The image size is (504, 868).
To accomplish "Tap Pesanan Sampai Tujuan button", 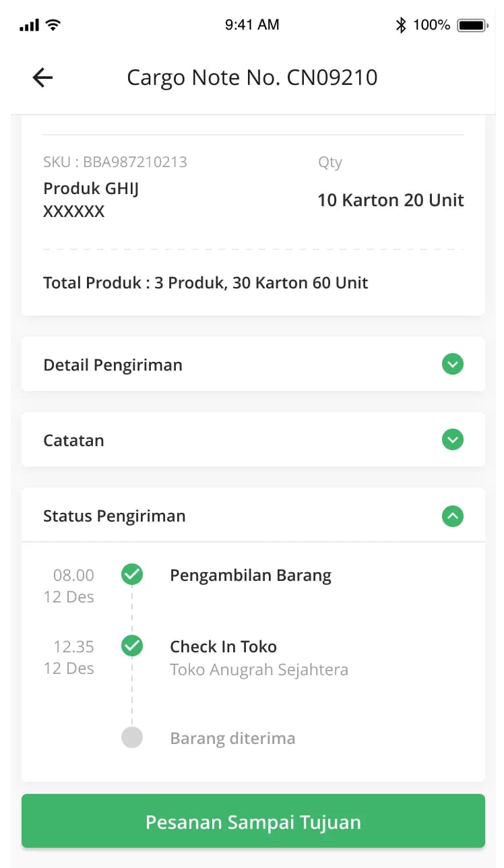I will [x=253, y=821].
